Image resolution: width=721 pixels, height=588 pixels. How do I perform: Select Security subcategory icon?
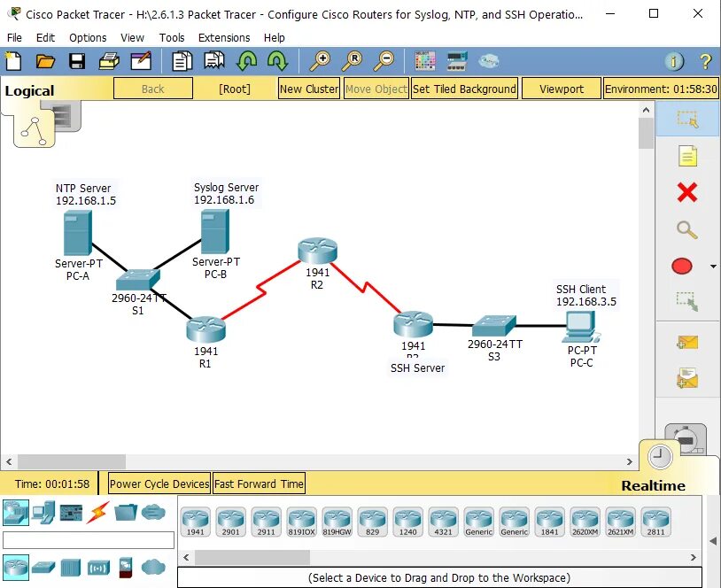[126, 567]
